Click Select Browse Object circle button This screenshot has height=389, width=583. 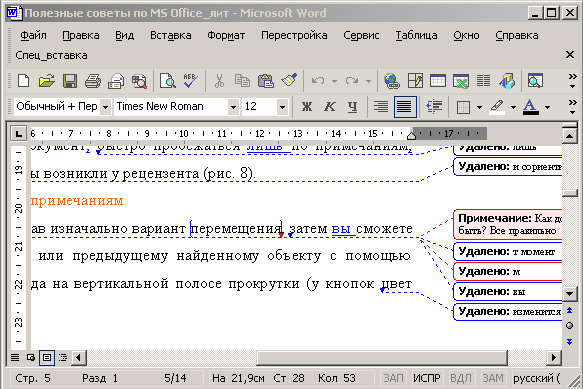(x=569, y=326)
